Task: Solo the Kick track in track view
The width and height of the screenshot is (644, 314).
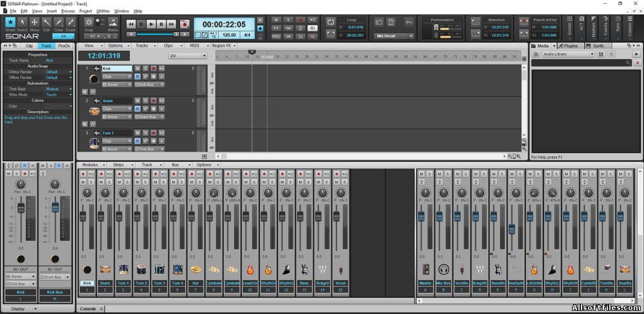Action: (x=146, y=68)
